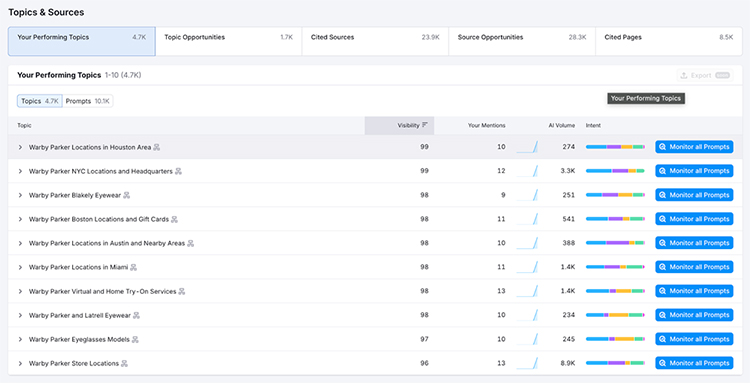This screenshot has height=384, width=750.
Task: Open mentions trend chart for Blakely Eyewear row
Action: [527, 195]
